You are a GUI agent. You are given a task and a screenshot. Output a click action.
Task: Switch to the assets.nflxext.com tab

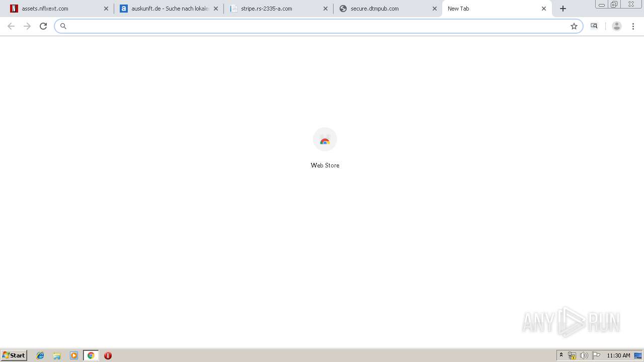[59, 9]
